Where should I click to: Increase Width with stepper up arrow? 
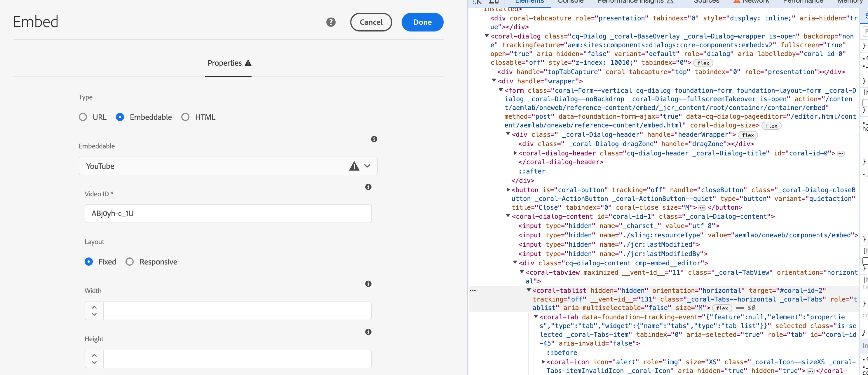click(94, 307)
